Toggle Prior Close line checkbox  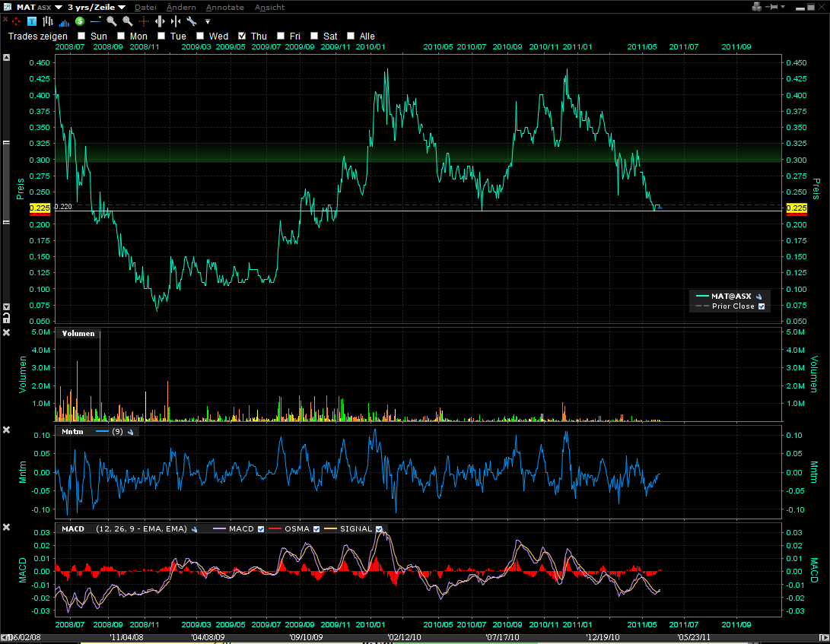(x=762, y=306)
